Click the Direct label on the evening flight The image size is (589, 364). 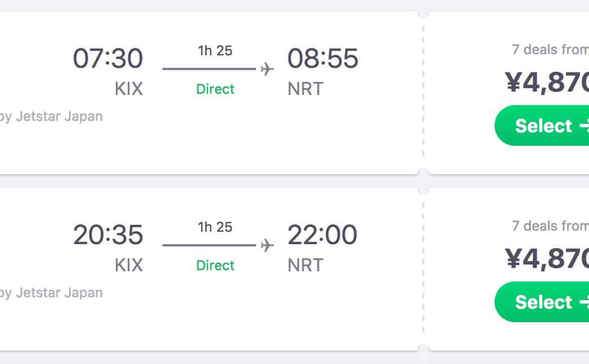[215, 265]
